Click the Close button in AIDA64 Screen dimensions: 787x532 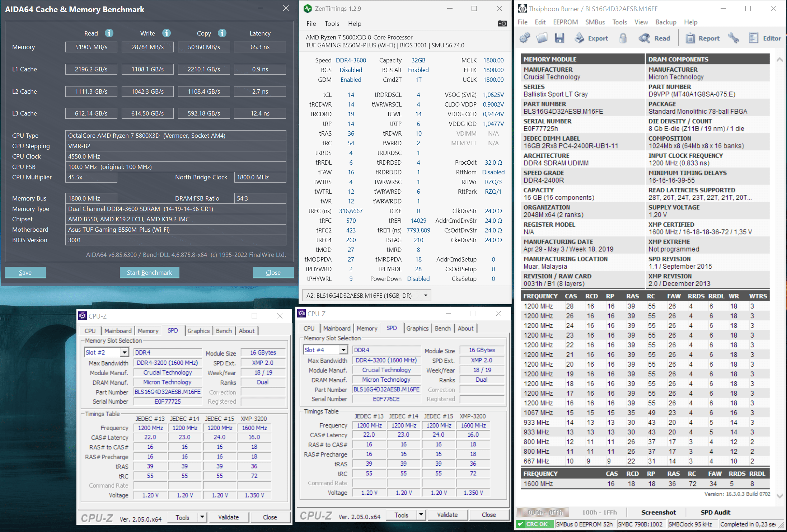pos(273,273)
